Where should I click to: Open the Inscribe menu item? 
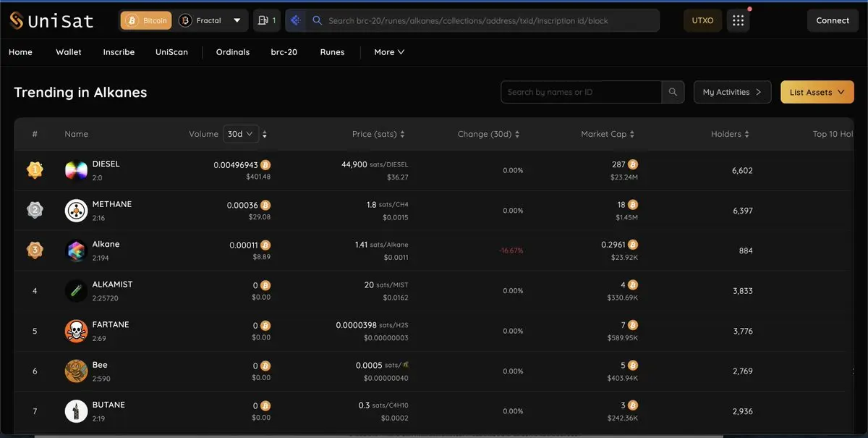coord(119,52)
